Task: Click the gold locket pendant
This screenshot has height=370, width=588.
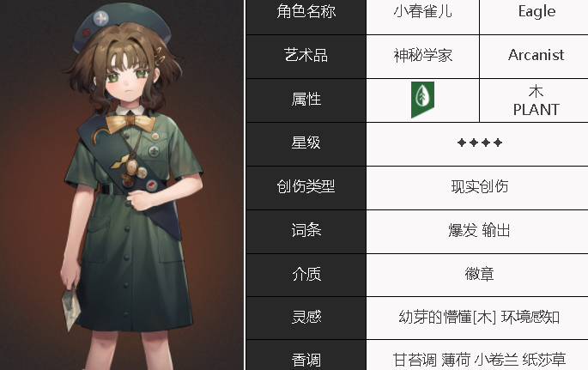Action: pos(131,167)
